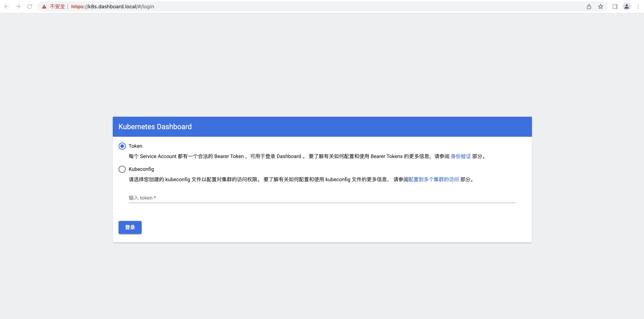644x319 pixels.
Task: Click the Kubernetes Dashboard header title
Action: point(155,126)
